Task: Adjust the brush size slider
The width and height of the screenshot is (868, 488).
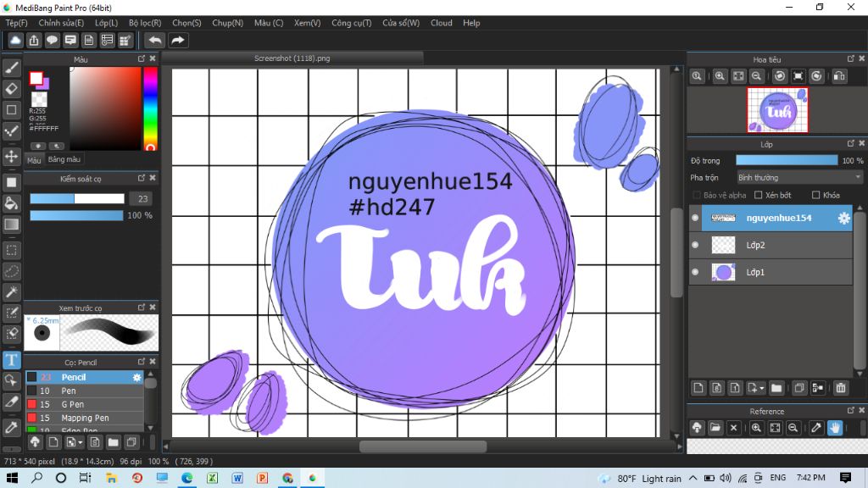Action: (77, 198)
